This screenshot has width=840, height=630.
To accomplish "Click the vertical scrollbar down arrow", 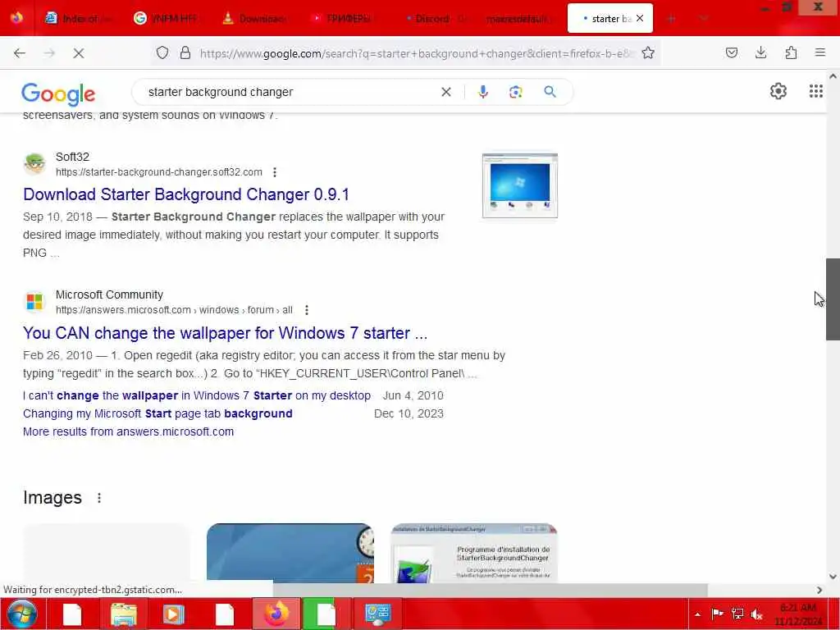I will tap(833, 577).
